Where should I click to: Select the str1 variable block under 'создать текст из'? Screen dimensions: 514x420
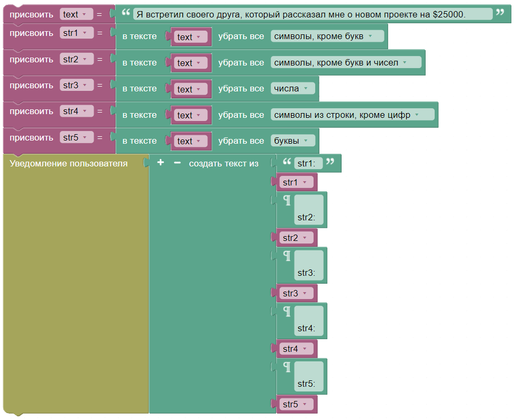coord(296,182)
